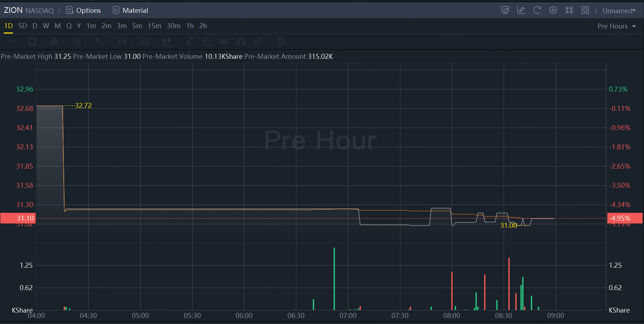Select the candlestick chart type icon
The image size is (644, 324).
166,42
